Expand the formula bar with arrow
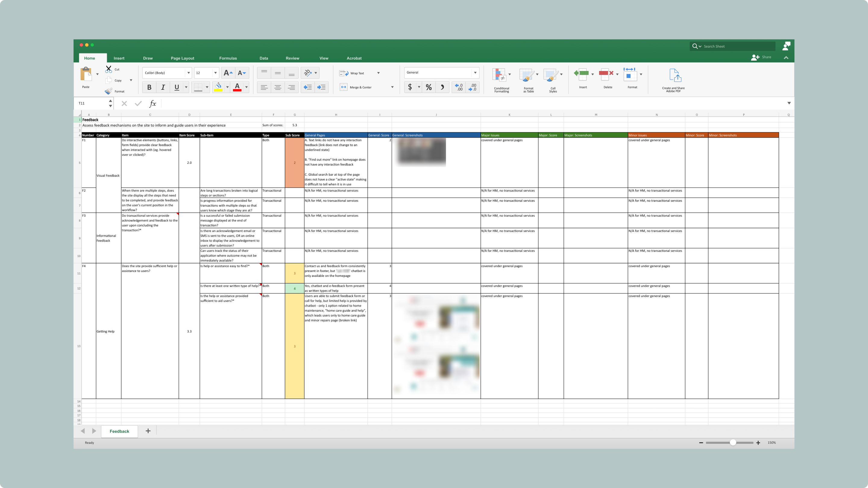 [789, 103]
